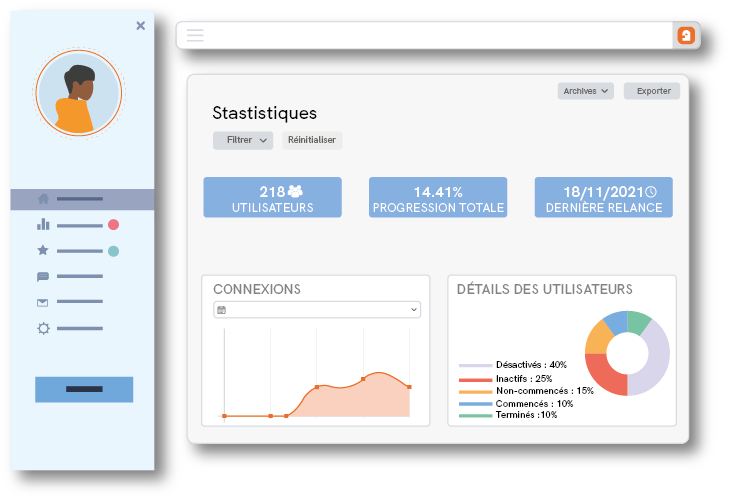Click the blue button in the sidebar
This screenshot has width=731, height=500.
84,389
